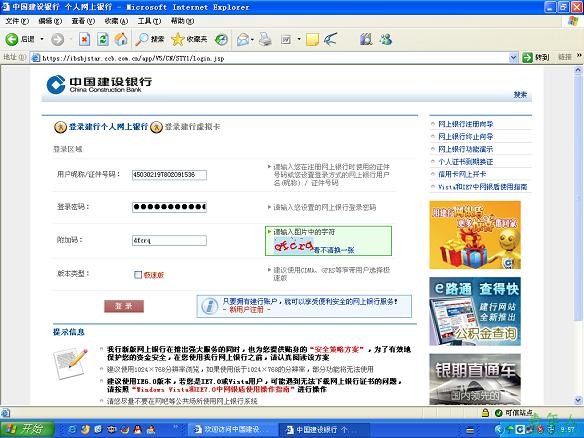Click the page icon in address bar
Viewport: 584px width, 438px height.
(36, 58)
